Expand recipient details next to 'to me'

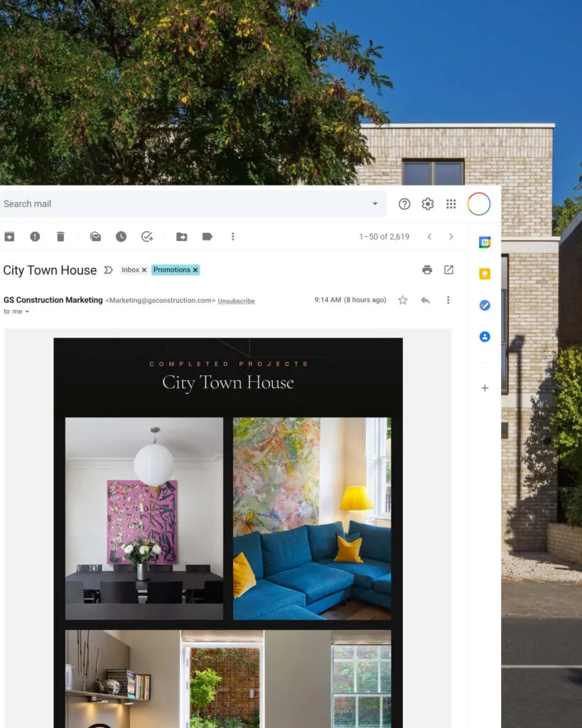[27, 312]
